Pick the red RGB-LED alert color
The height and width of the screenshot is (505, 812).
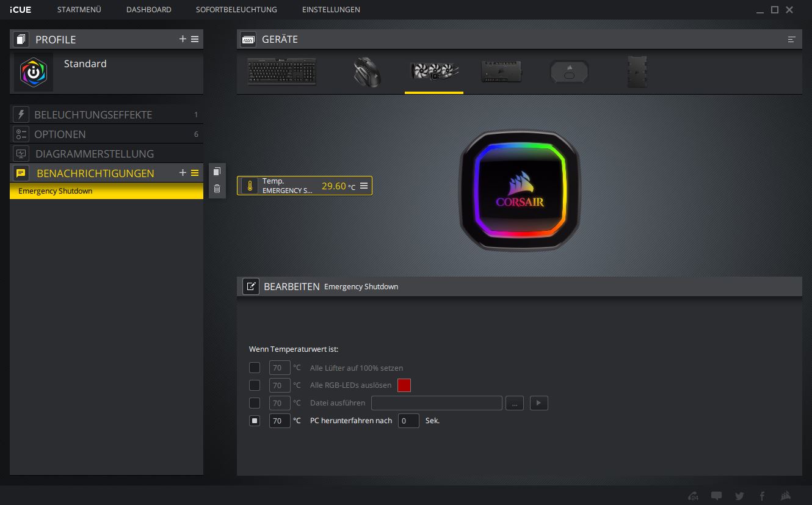pos(404,385)
